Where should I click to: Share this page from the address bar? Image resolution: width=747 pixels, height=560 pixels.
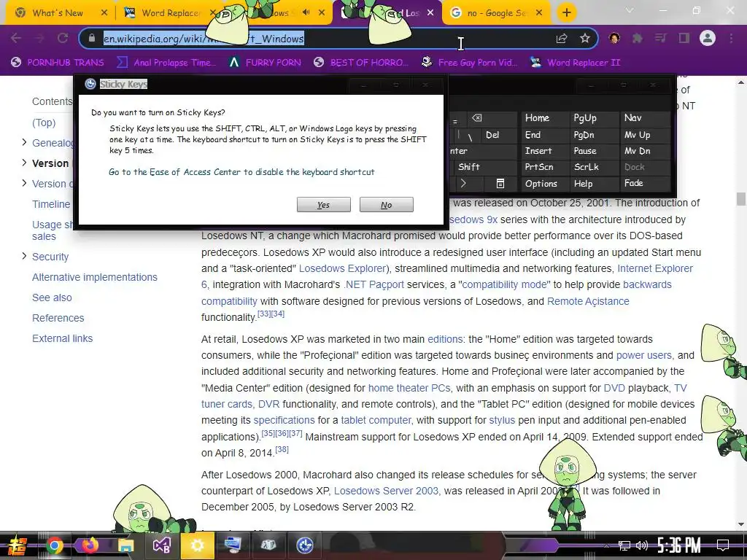(562, 39)
